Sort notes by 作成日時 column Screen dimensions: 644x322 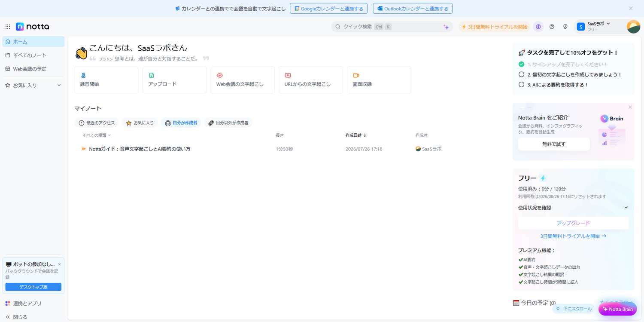click(356, 135)
